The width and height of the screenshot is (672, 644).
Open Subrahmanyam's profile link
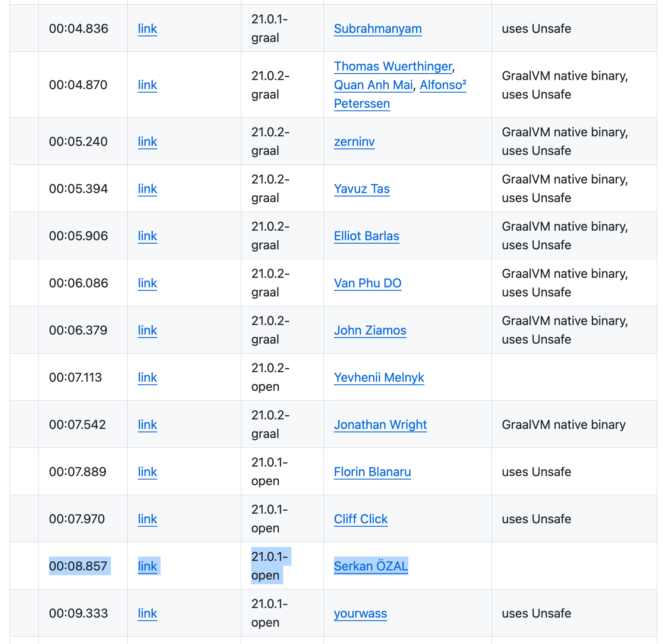coord(378,29)
